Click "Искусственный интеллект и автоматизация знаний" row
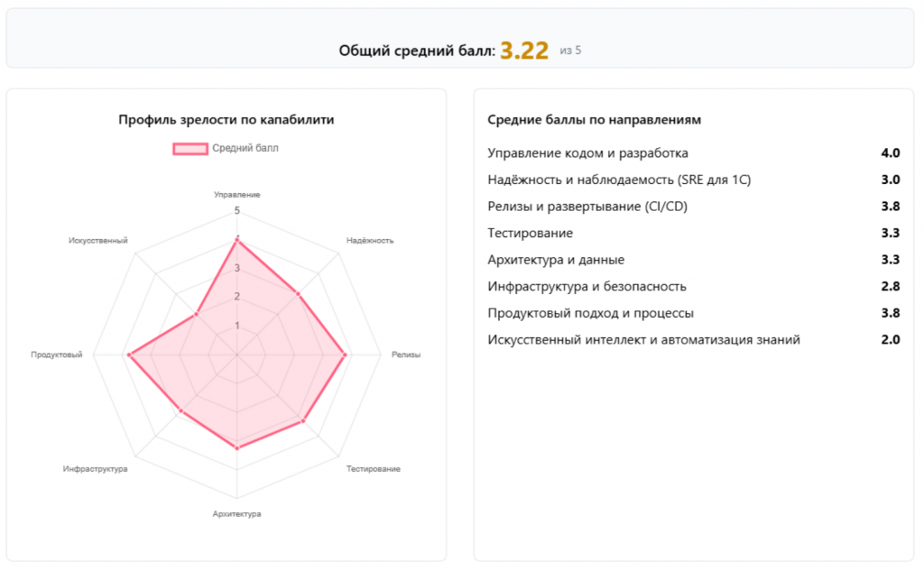 point(643,340)
